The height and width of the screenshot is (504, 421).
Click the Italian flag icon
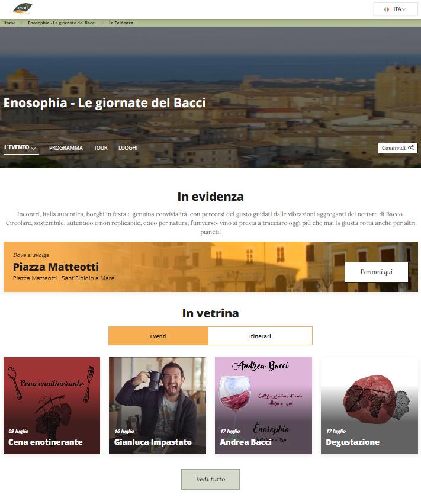point(387,9)
